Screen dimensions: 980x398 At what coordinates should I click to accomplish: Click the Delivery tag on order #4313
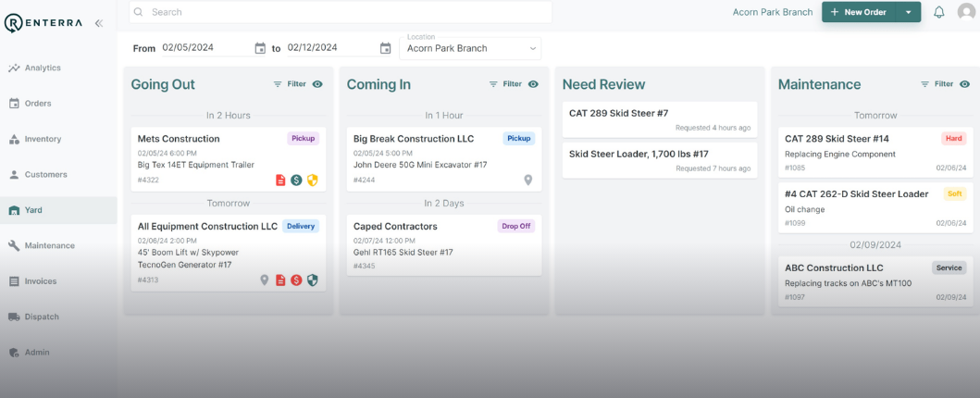click(301, 226)
